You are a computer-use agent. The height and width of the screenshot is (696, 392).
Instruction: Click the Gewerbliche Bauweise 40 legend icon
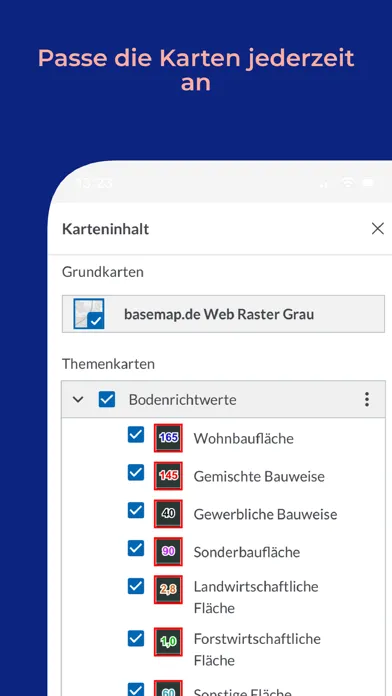click(168, 514)
